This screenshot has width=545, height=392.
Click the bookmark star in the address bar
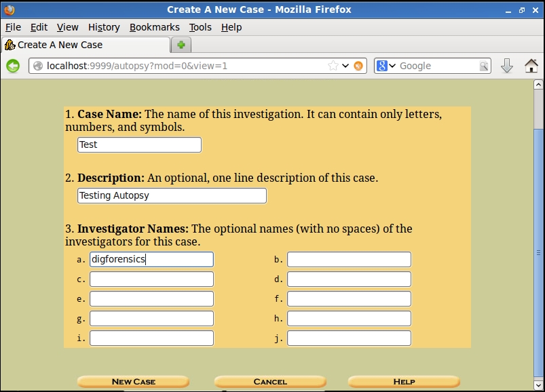(333, 66)
